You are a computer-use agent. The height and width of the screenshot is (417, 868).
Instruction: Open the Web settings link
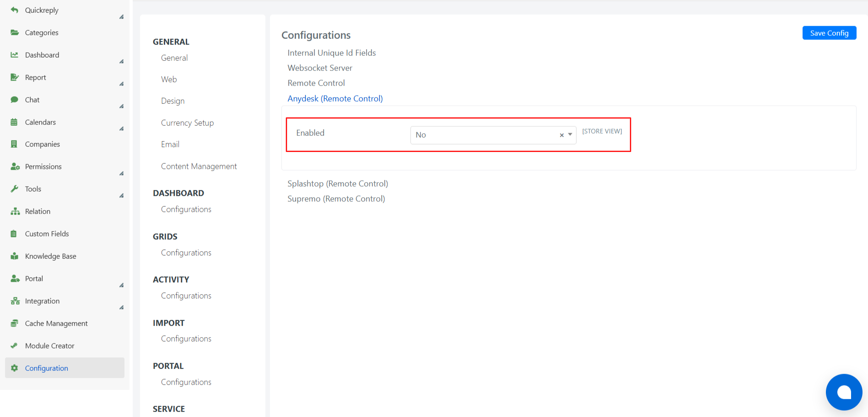(x=169, y=80)
